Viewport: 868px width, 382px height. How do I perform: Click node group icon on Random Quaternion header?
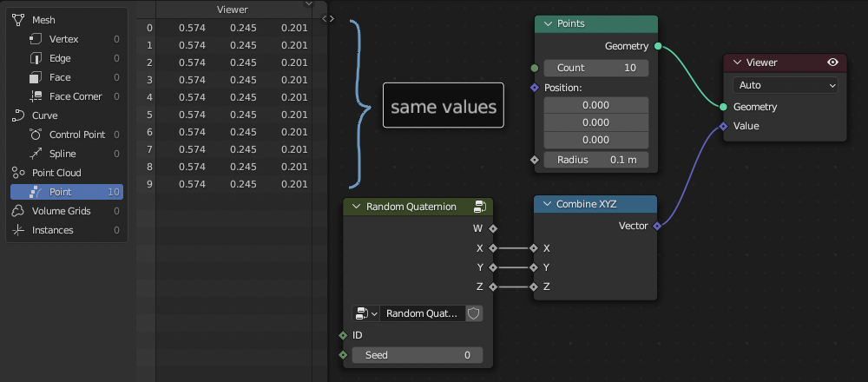[480, 207]
